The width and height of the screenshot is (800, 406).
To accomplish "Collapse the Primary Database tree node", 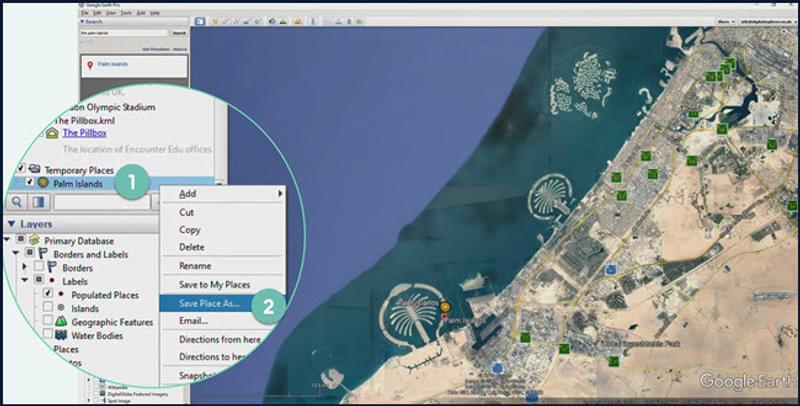I will pos(7,239).
